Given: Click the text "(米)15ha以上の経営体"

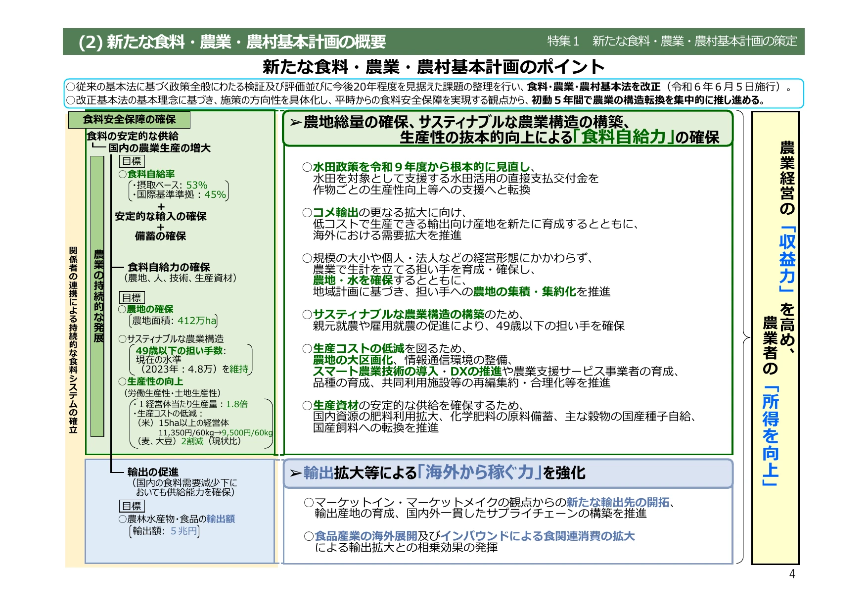Looking at the screenshot, I should coord(183,423).
